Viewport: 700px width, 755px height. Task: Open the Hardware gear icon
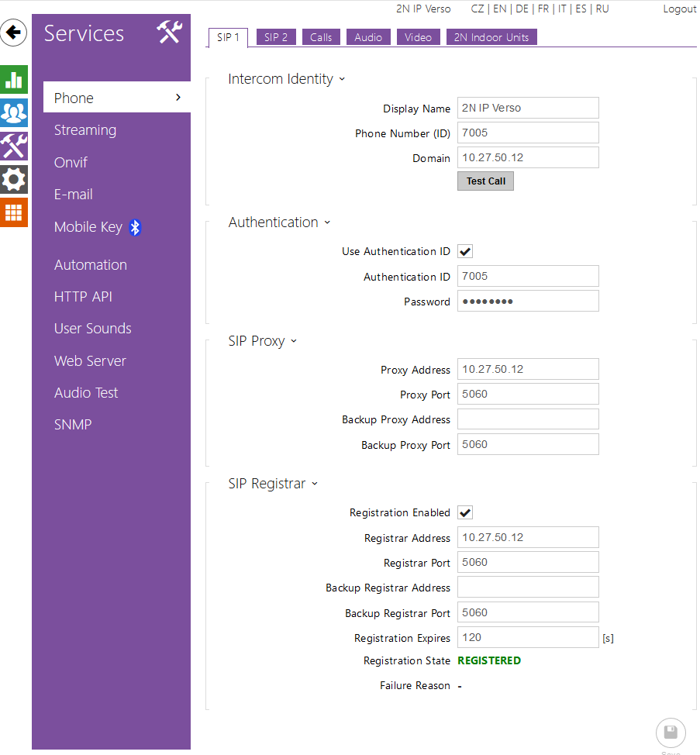pyautogui.click(x=14, y=179)
